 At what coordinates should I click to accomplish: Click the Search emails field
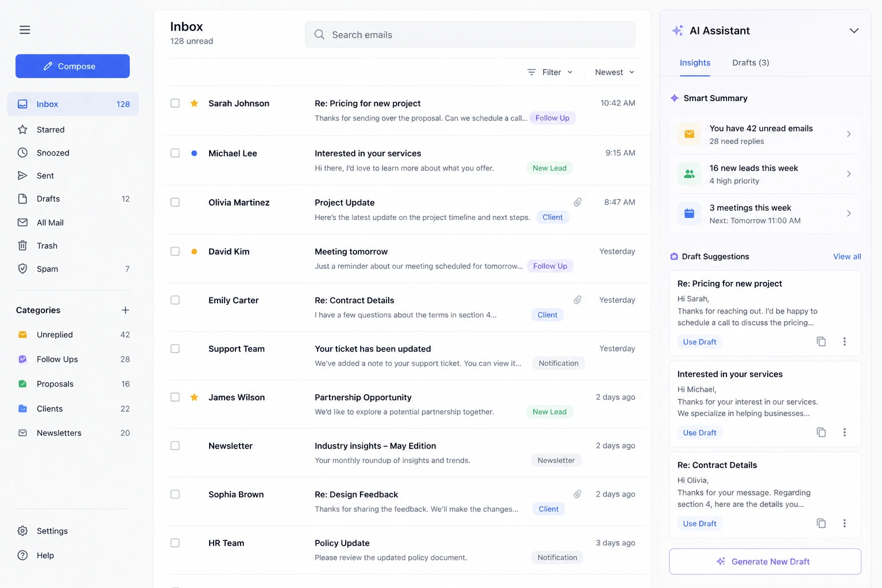click(470, 35)
